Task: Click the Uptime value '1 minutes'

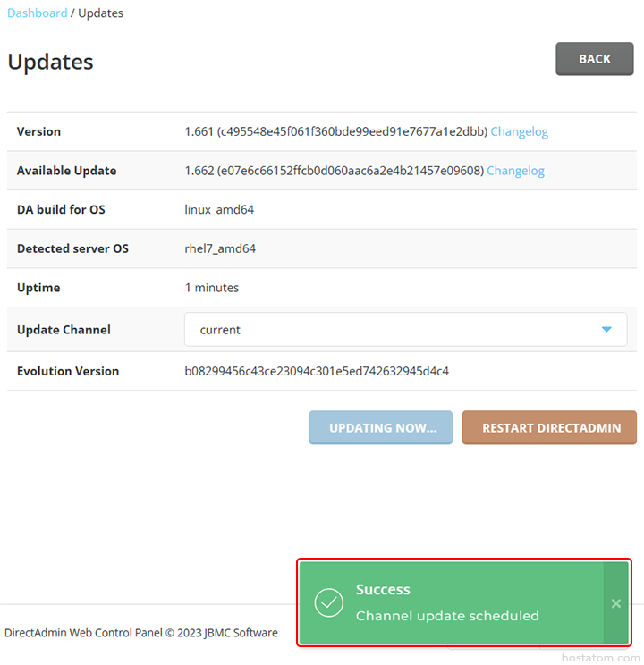Action: click(212, 288)
